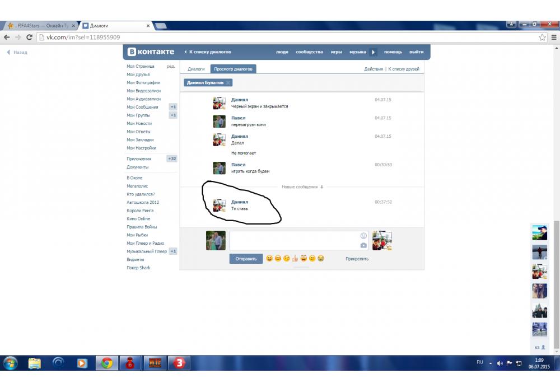Open Павел's avatar beside играть когда будем
This screenshot has height=392, width=560.
tap(219, 168)
